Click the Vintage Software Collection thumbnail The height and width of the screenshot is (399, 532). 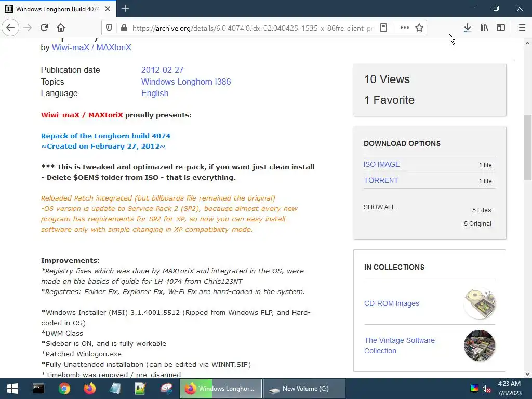(480, 345)
